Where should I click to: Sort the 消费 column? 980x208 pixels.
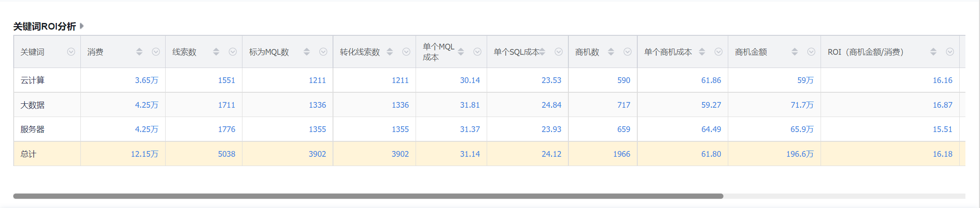139,52
